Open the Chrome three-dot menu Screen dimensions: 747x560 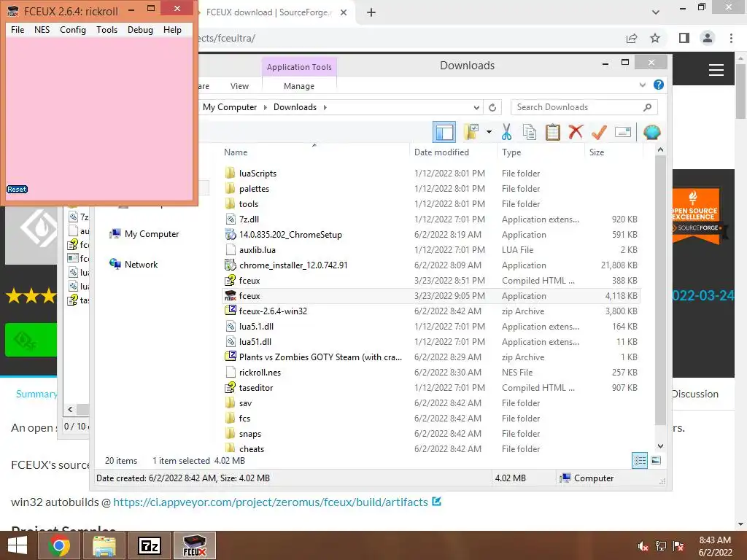[x=731, y=38]
